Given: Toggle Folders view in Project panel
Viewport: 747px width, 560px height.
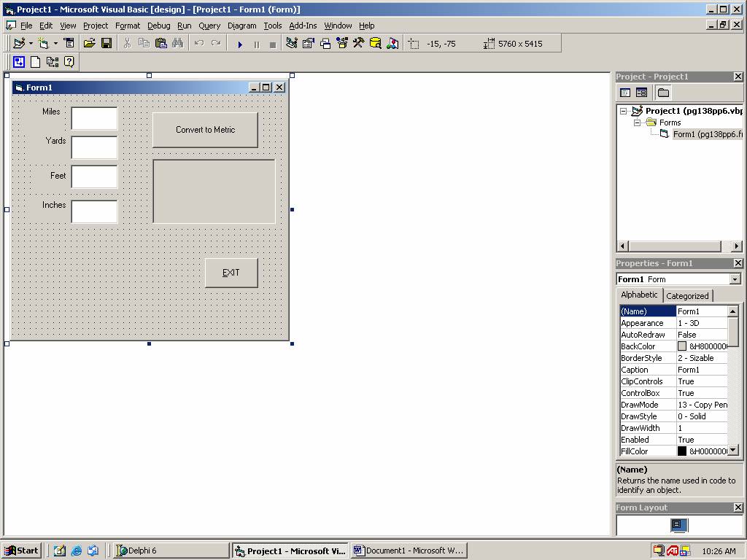Looking at the screenshot, I should point(662,93).
